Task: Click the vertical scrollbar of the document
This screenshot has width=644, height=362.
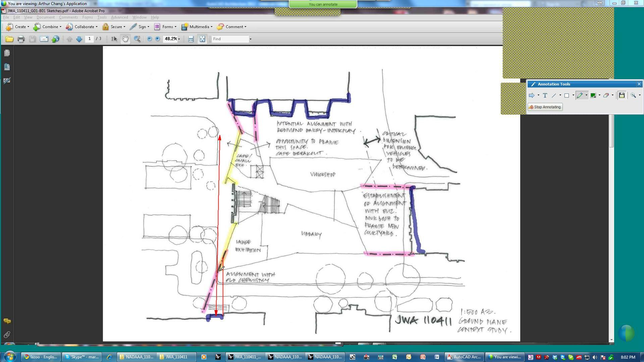Action: (611, 194)
